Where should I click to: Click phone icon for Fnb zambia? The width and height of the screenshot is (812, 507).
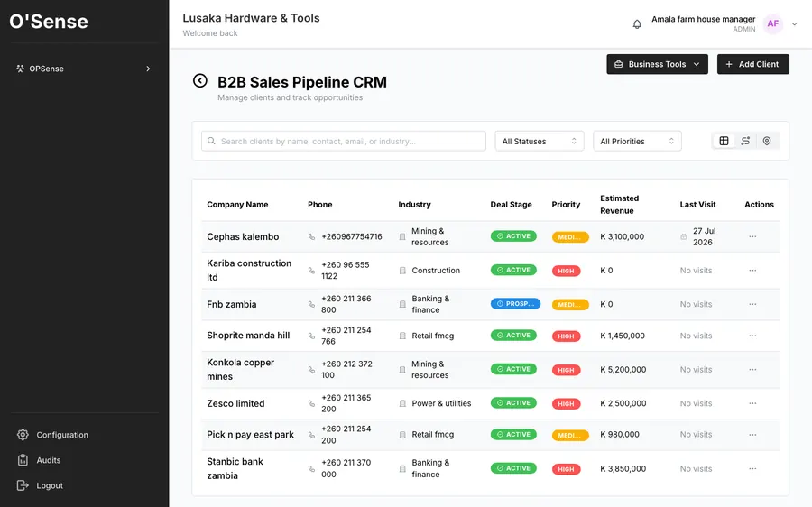point(311,305)
